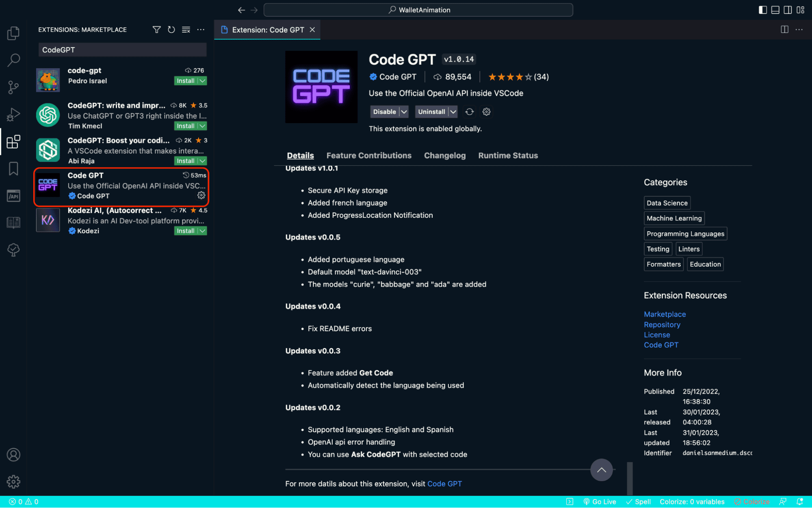Select the Extensions view icon

pos(13,141)
